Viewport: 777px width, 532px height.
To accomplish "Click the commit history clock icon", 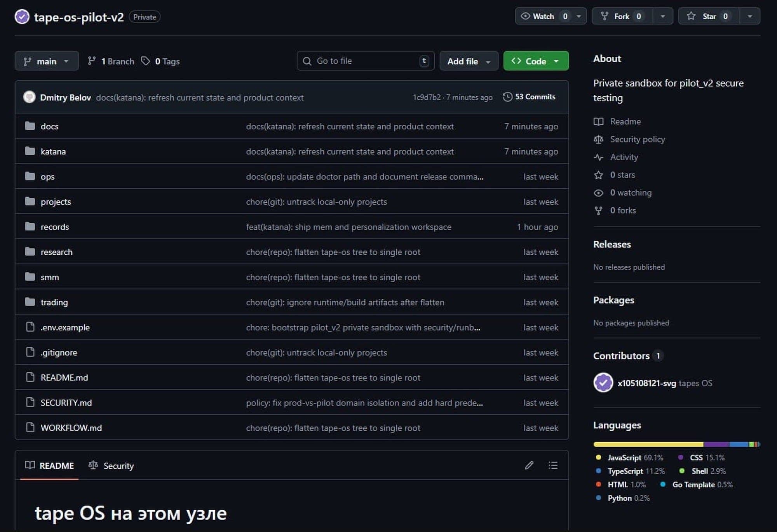I will click(x=507, y=97).
